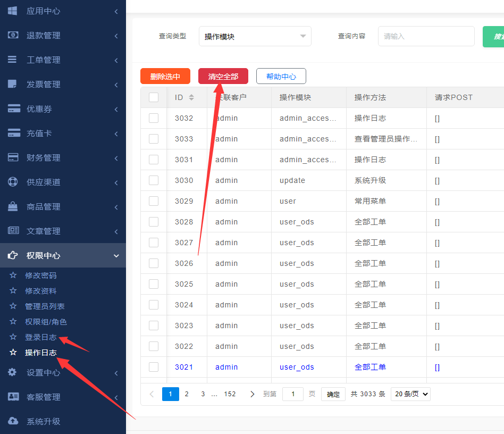
Task: Expand 应用中心 menu chevron
Action: (116, 11)
